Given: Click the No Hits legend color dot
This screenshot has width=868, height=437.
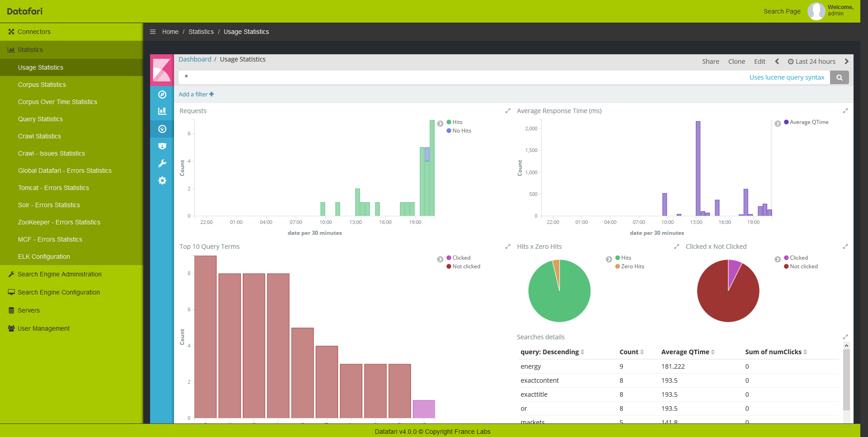Looking at the screenshot, I should pos(449,131).
